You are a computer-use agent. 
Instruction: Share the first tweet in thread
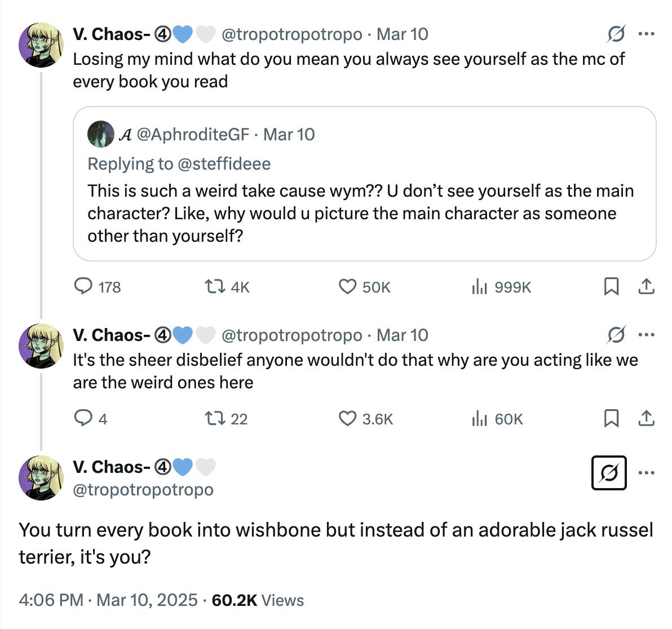tap(646, 287)
